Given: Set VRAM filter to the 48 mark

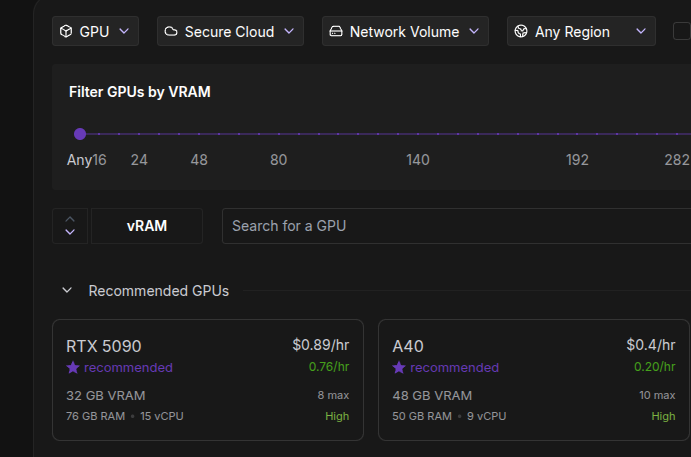Looking at the screenshot, I should [x=199, y=134].
